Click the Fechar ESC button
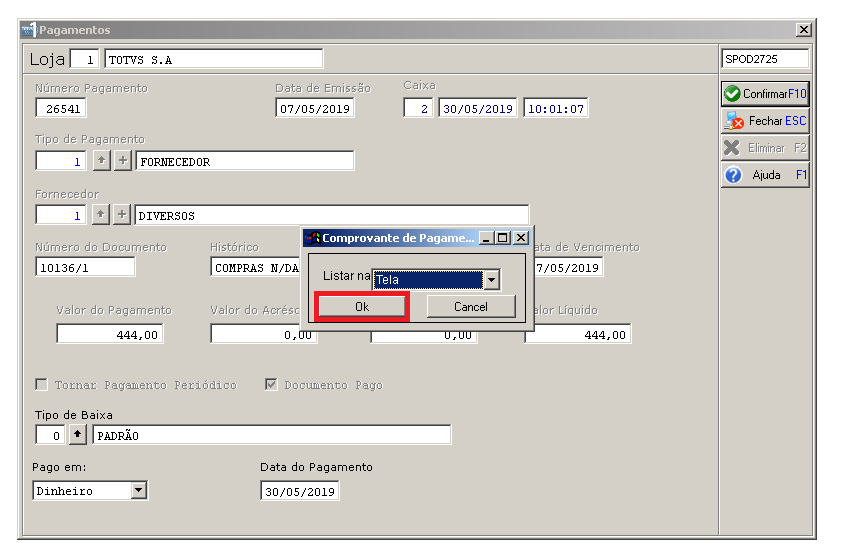845x548 pixels. point(765,121)
